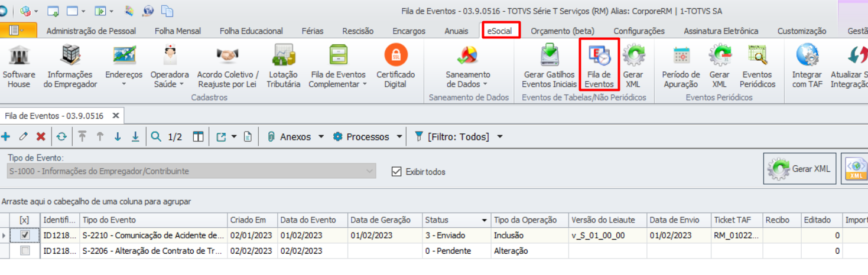The height and width of the screenshot is (275, 868).
Task: Open Rescisão tab
Action: [358, 31]
